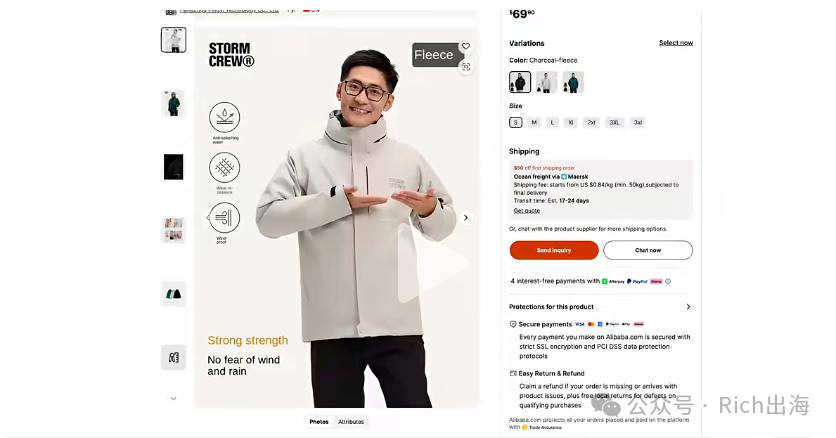This screenshot has width=836, height=438.
Task: Open the Get quote shipping link
Action: pos(526,210)
